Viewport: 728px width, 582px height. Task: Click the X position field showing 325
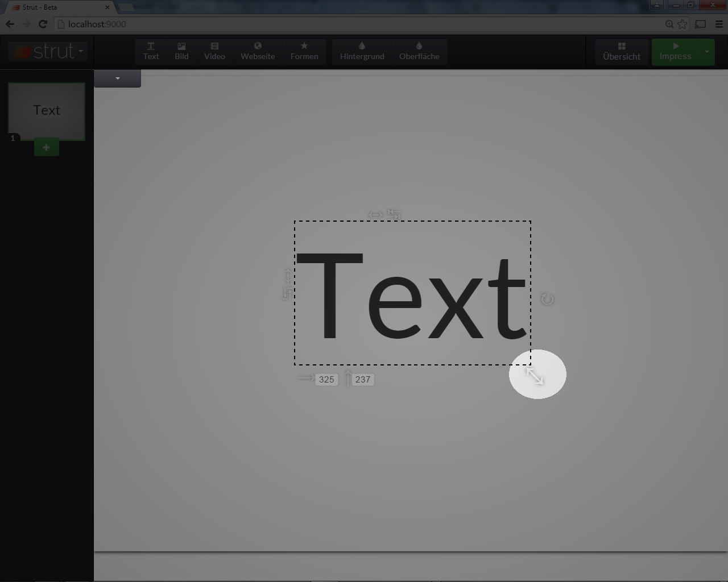[x=326, y=380]
